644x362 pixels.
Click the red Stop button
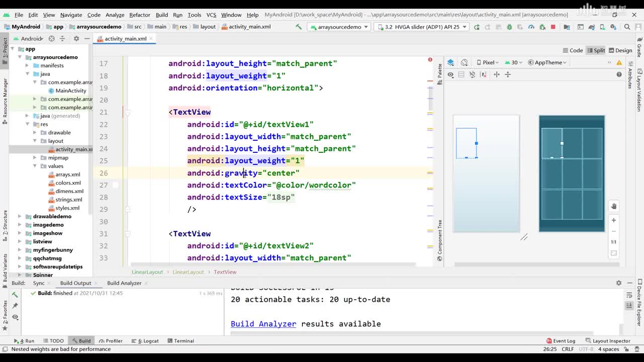tap(553, 27)
